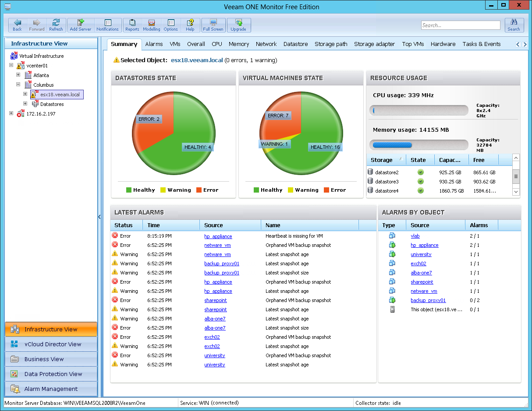Open the Reports toolbar icon
532x411 pixels.
tap(132, 25)
